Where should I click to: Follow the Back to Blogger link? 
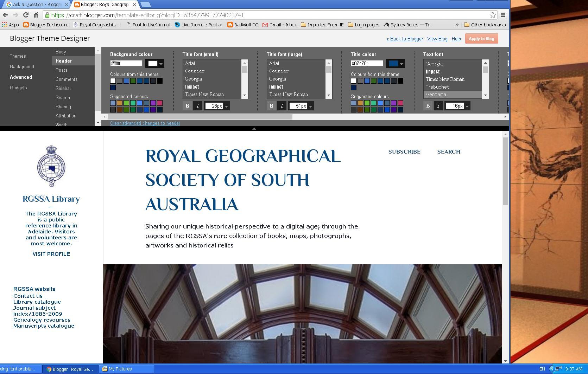(x=405, y=39)
